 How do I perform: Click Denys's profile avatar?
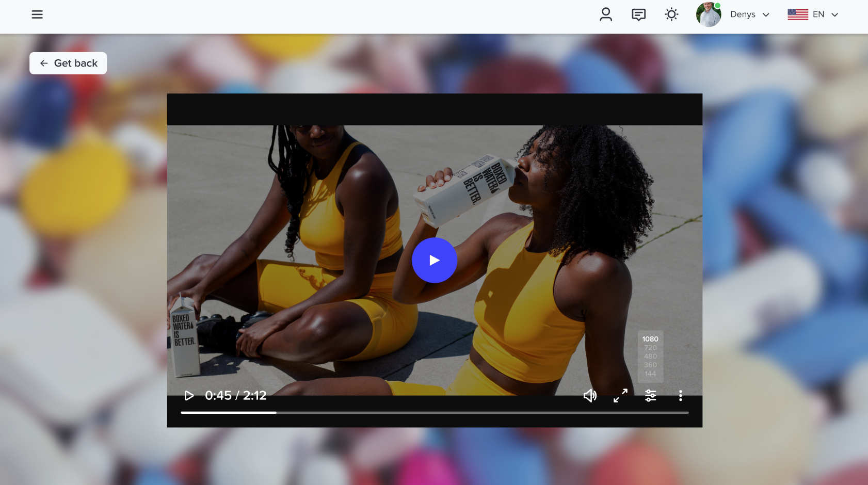click(x=709, y=14)
